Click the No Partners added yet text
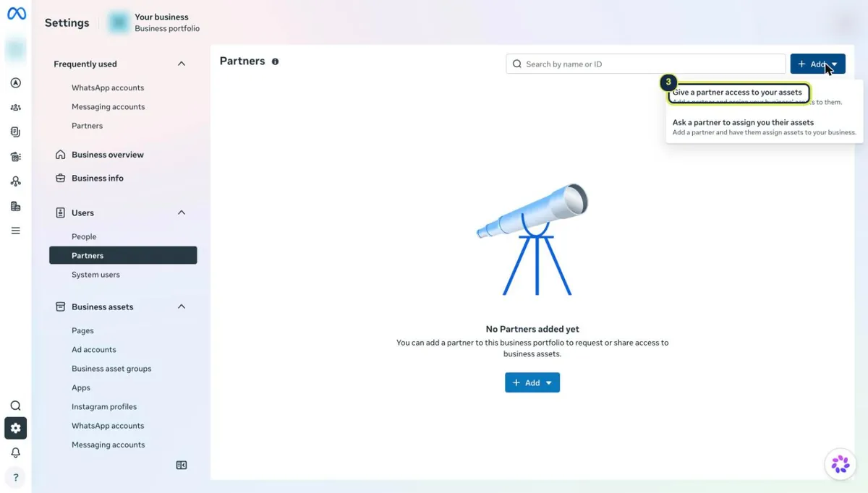 532,329
